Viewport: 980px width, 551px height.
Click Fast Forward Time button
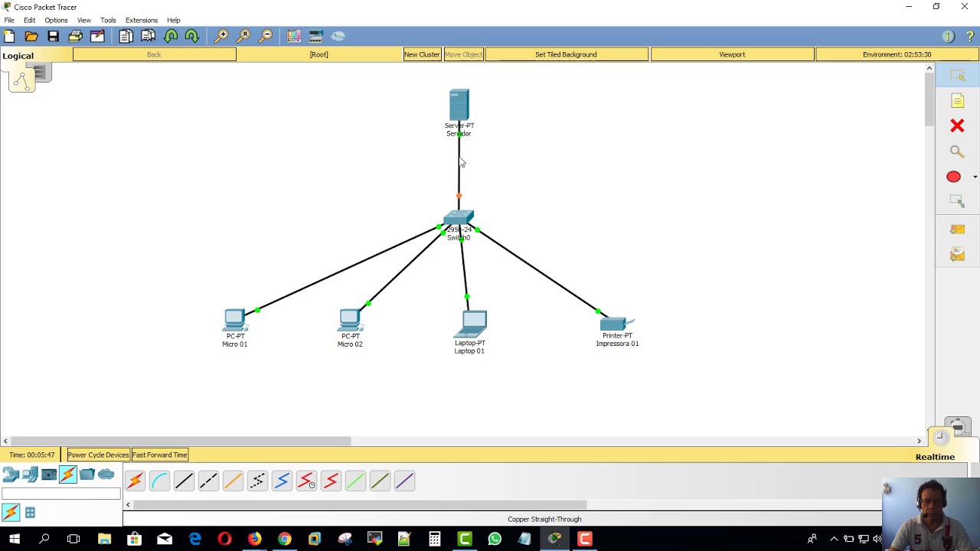click(159, 455)
